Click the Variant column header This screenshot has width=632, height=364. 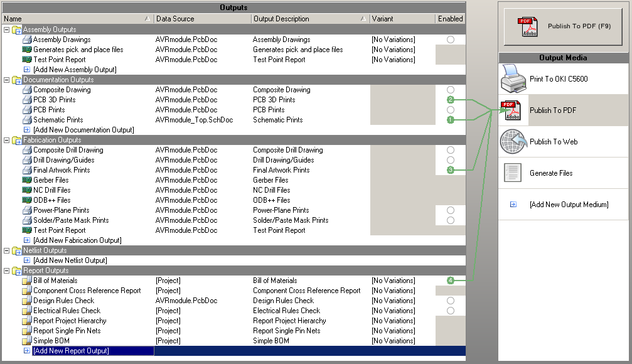pos(402,19)
